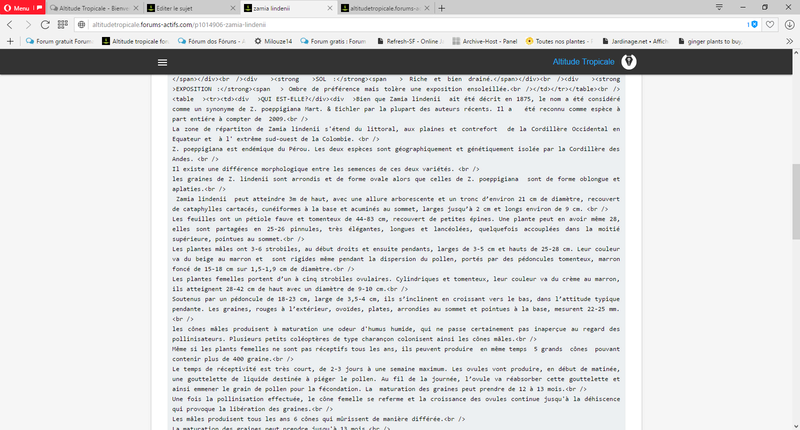Open the forum hamburger menu
This screenshot has width=800, height=430.
click(162, 62)
